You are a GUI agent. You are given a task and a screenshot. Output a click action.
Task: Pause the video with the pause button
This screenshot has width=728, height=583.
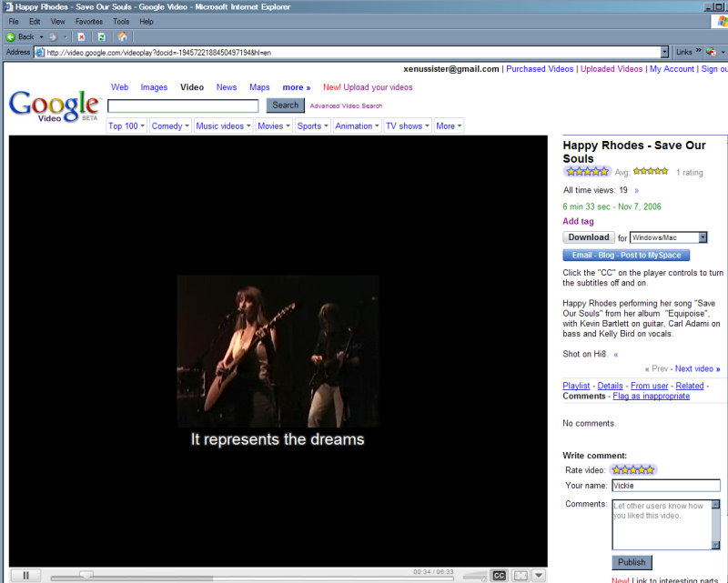tap(26, 576)
